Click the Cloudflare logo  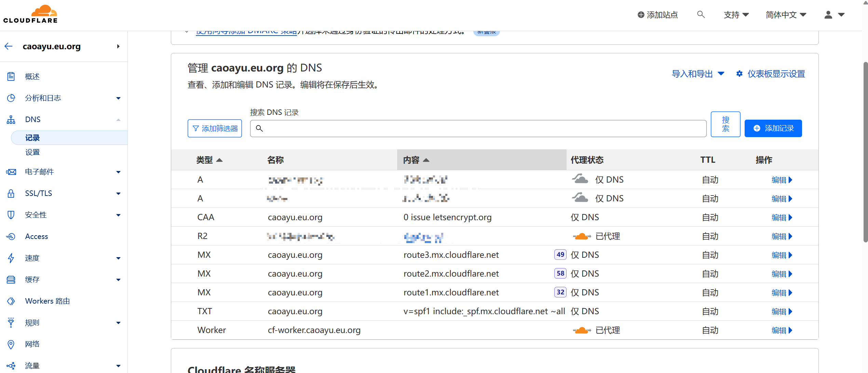[30, 14]
